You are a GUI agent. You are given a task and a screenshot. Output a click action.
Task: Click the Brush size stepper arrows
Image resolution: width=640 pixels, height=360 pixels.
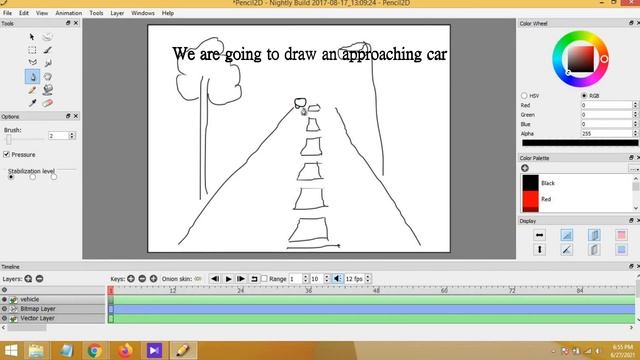point(72,136)
